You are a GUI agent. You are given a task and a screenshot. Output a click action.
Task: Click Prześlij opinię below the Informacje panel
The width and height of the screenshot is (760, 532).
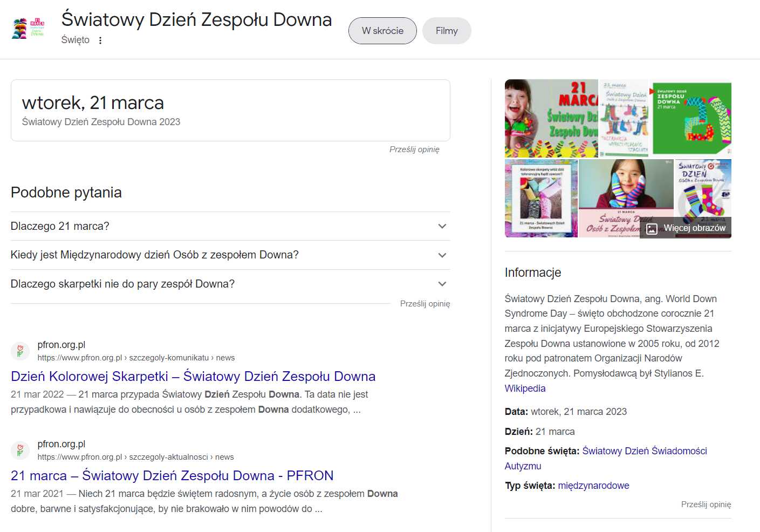(706, 504)
